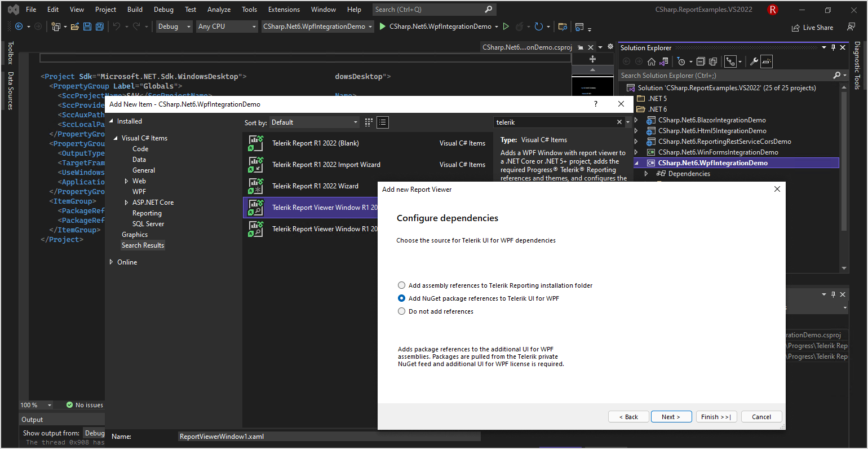
Task: Open the File menu
Action: (x=31, y=10)
